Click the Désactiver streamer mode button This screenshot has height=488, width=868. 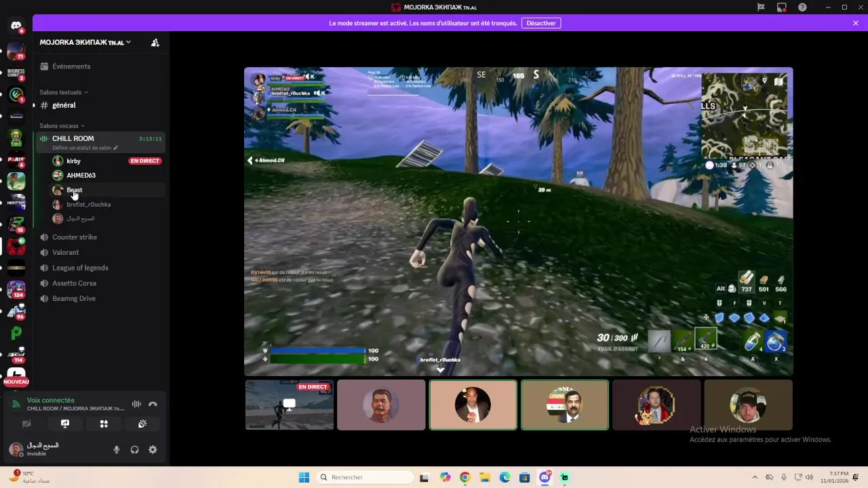click(541, 23)
